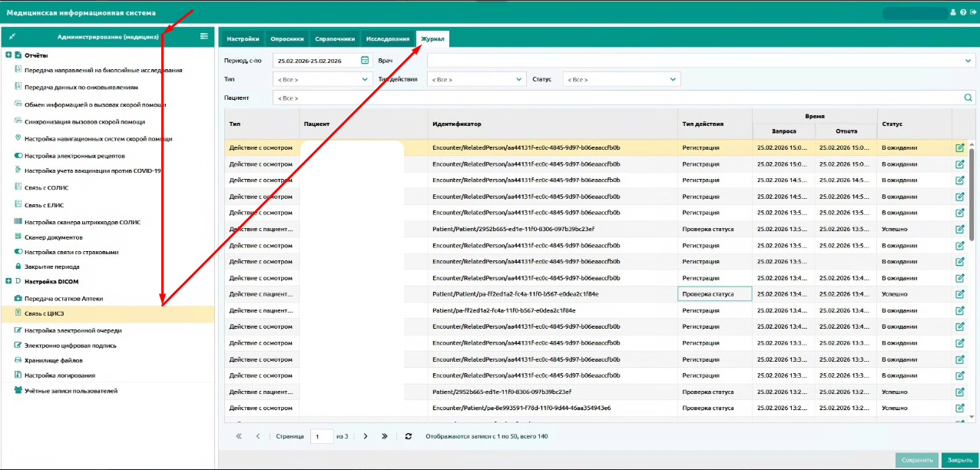Go to the last page with the double arrow
This screenshot has width=980, height=470.
tap(385, 436)
